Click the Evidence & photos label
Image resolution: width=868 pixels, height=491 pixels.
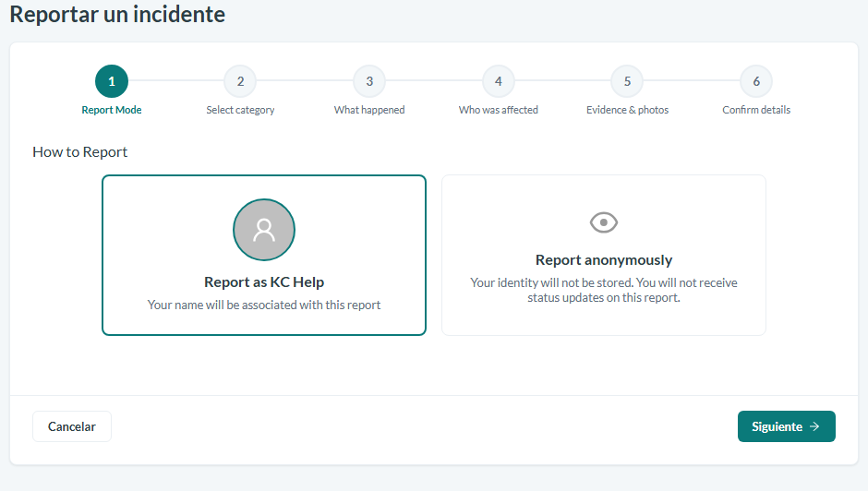(627, 110)
